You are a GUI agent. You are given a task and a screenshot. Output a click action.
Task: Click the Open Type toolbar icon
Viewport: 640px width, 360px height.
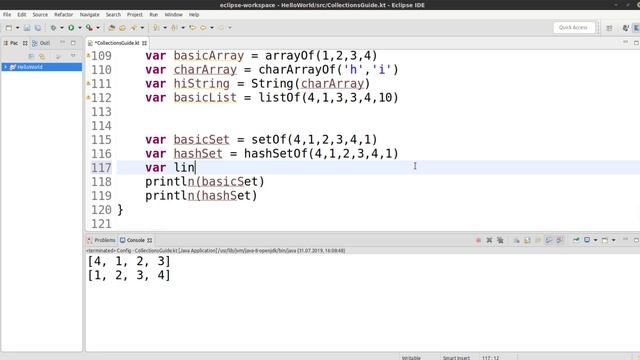(x=111, y=28)
